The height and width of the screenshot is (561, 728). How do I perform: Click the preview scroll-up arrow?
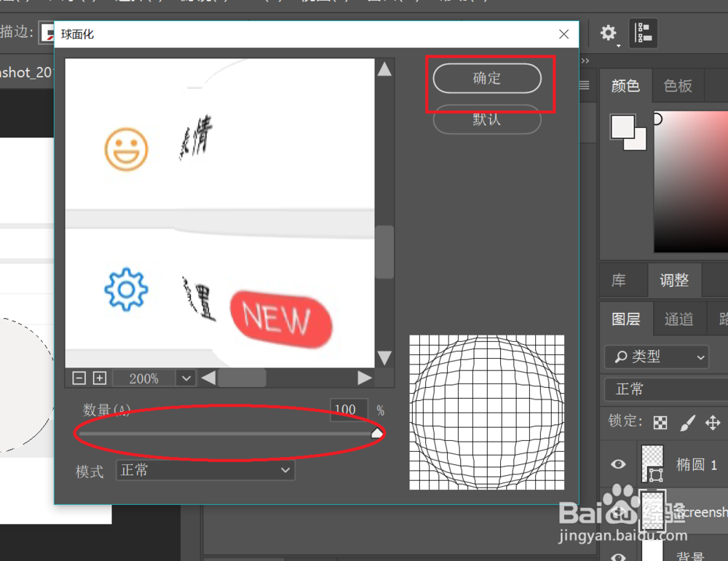(x=384, y=69)
